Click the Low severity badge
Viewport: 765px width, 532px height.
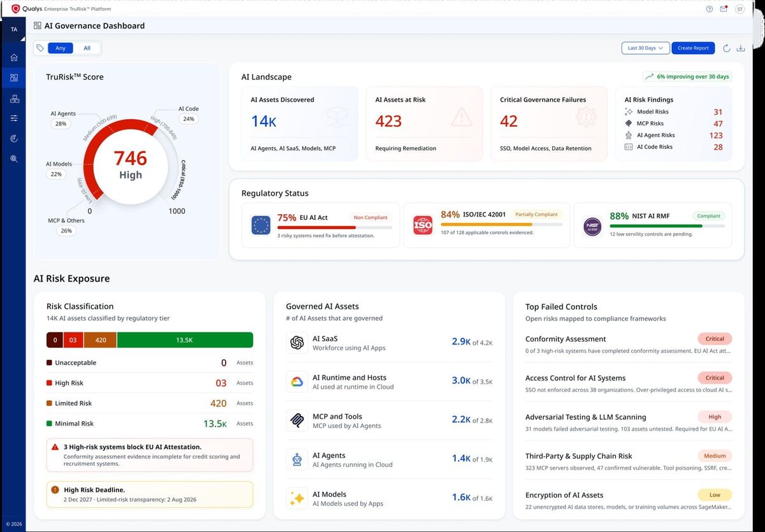click(715, 494)
